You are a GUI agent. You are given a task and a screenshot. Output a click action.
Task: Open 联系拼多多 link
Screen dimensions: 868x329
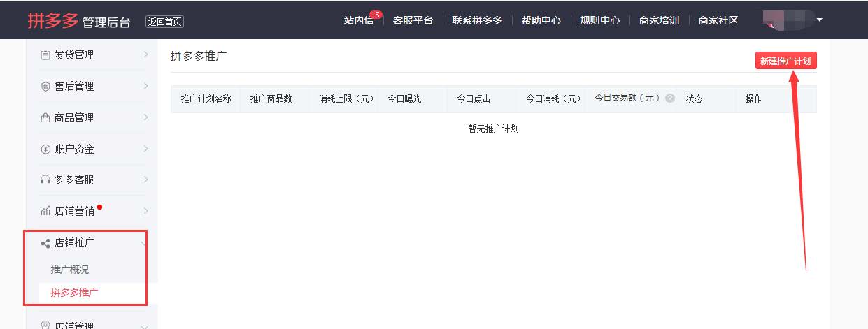[477, 20]
